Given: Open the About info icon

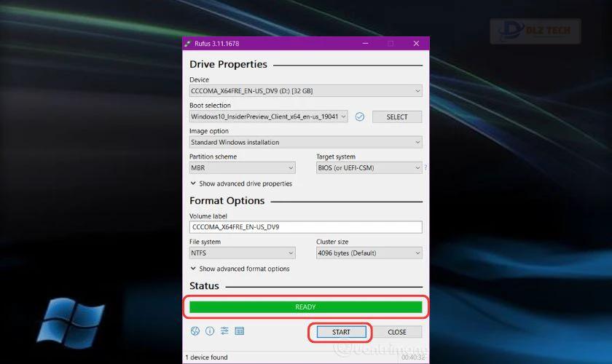Looking at the screenshot, I should point(210,331).
